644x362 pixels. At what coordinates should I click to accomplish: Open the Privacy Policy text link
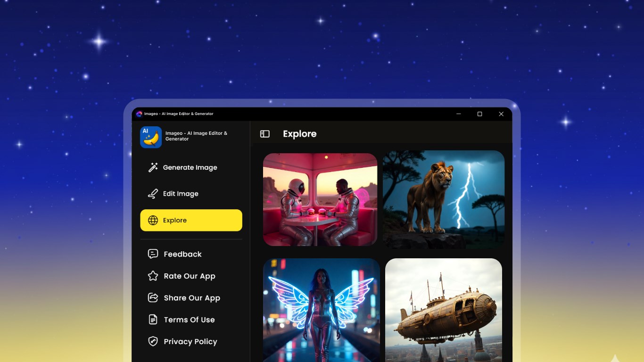pyautogui.click(x=190, y=342)
